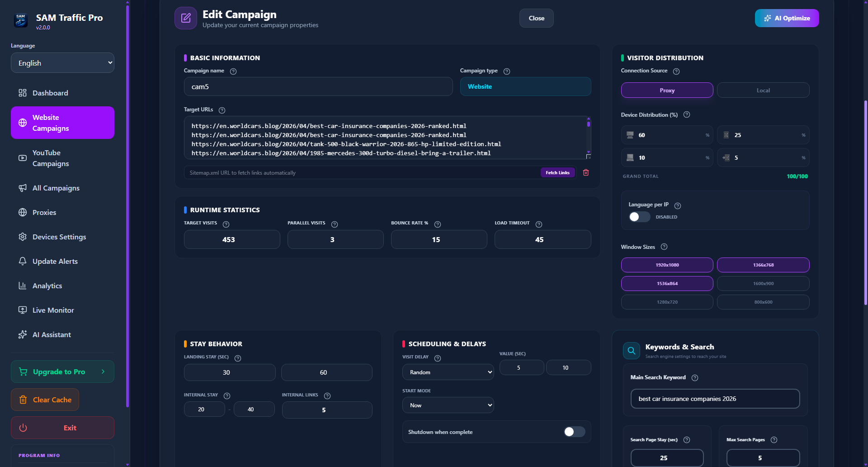Click the SAM Traffic Pro logo
The image size is (868, 467).
[21, 20]
